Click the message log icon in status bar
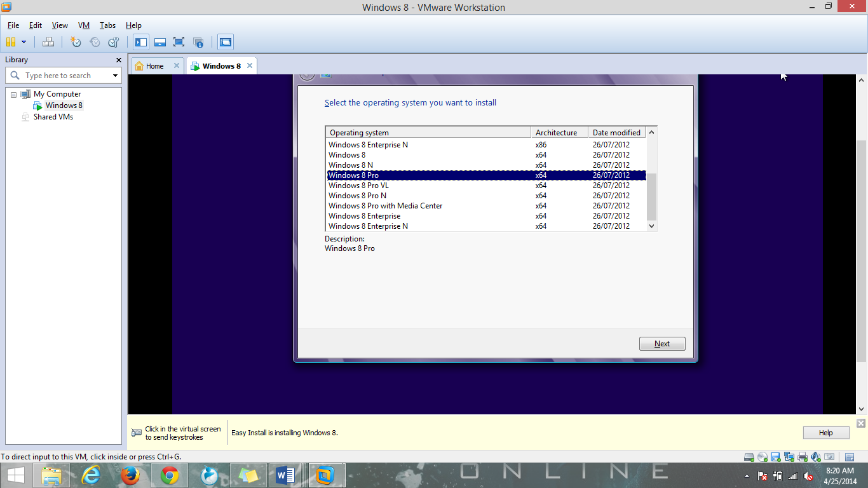The image size is (868, 488). pos(850,457)
